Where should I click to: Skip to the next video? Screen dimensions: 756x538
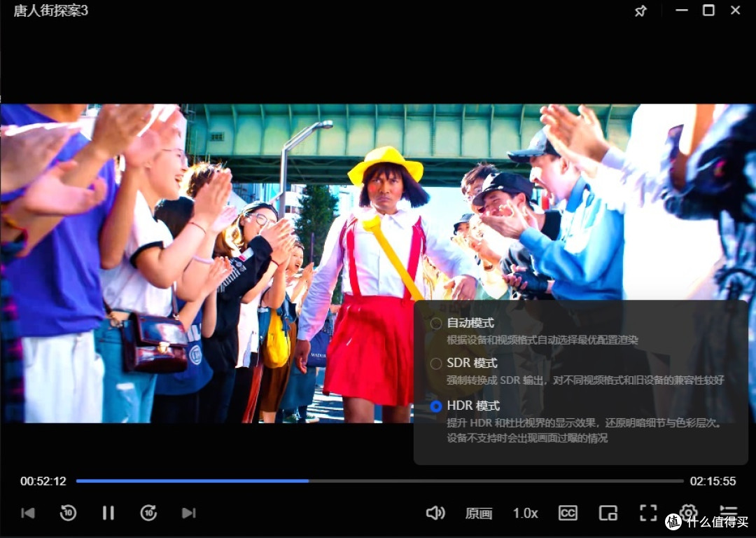click(x=188, y=513)
